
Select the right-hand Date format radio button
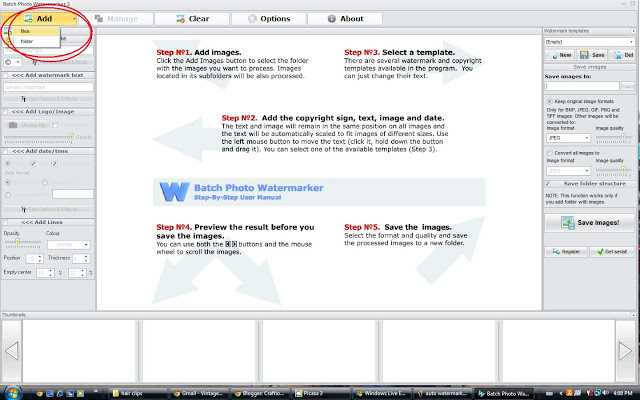[x=44, y=182]
